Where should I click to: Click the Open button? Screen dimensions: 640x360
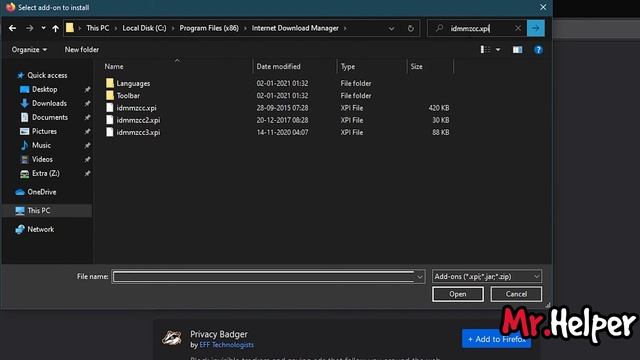[x=458, y=294]
